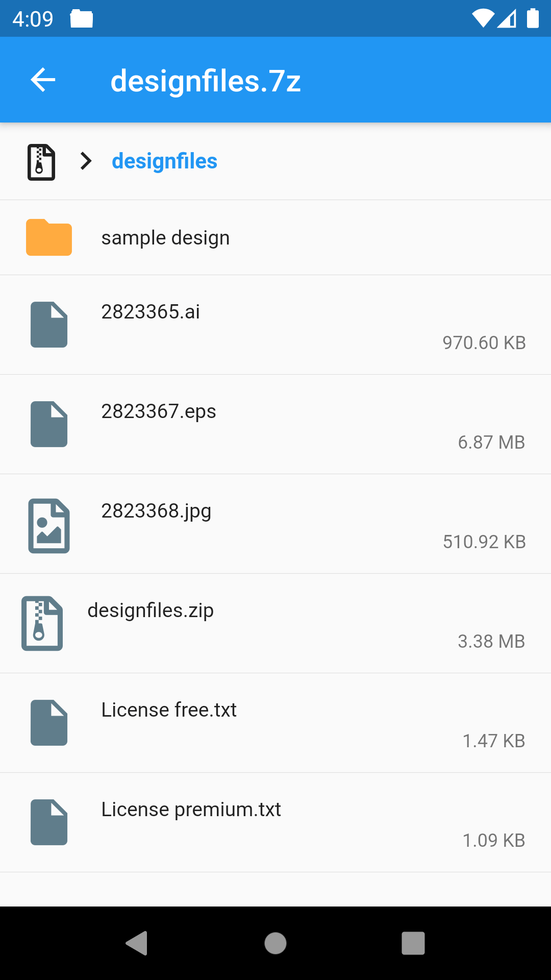
Task: Tap the sample design folder icon
Action: tap(49, 237)
